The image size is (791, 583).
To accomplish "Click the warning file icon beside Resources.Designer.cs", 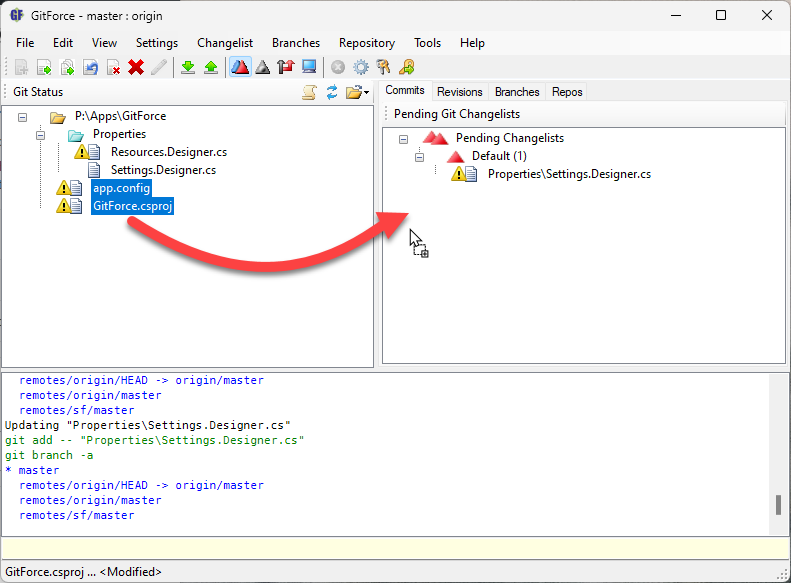I will point(87,152).
